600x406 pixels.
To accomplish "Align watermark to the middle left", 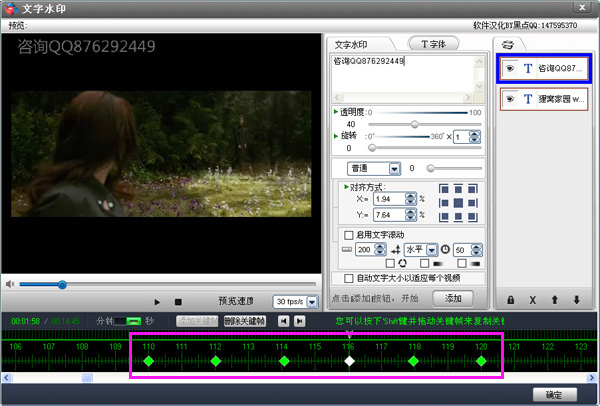I will pyautogui.click(x=444, y=203).
